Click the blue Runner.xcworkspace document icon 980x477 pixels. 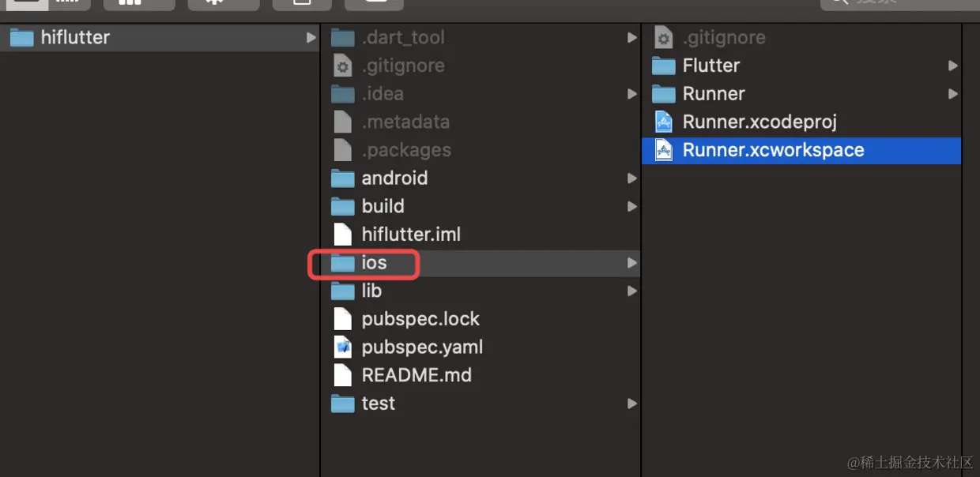point(664,150)
